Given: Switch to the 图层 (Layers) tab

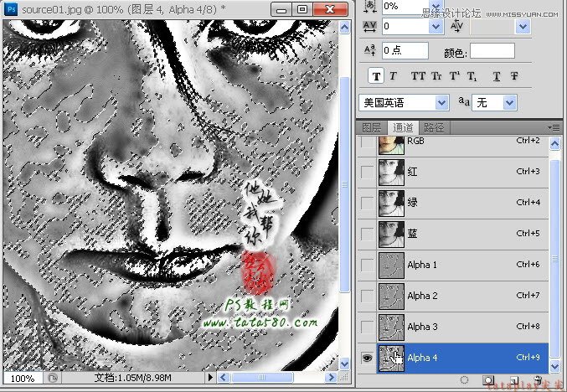Looking at the screenshot, I should [x=372, y=127].
